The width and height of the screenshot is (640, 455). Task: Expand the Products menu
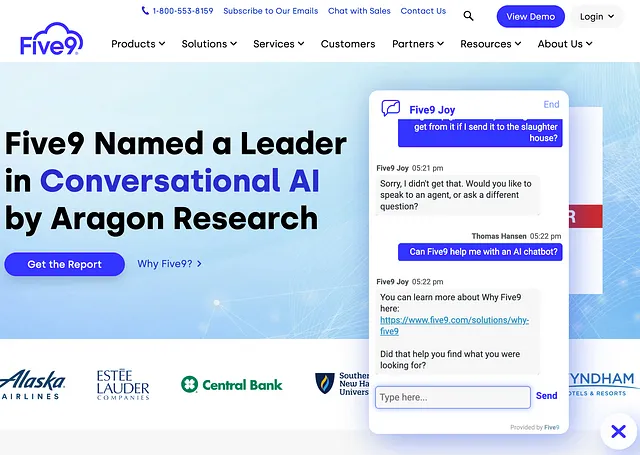coord(138,44)
